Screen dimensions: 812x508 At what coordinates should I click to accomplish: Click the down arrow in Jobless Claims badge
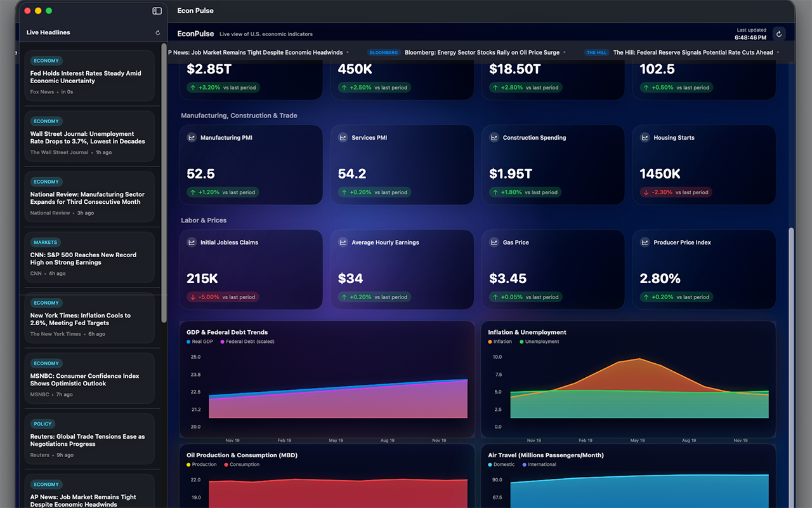193,297
